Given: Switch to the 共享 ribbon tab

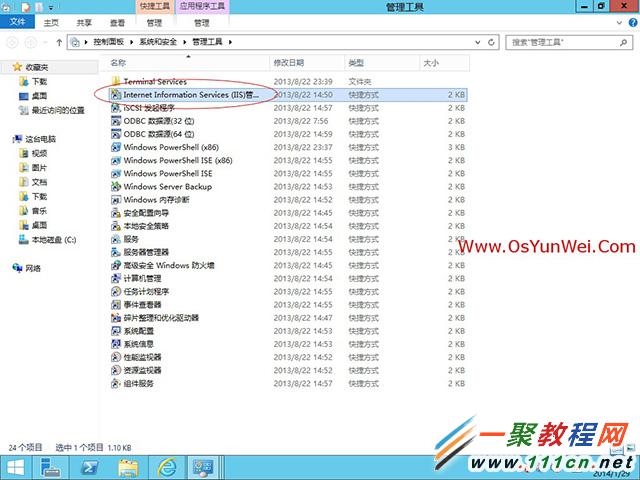Looking at the screenshot, I should click(84, 23).
